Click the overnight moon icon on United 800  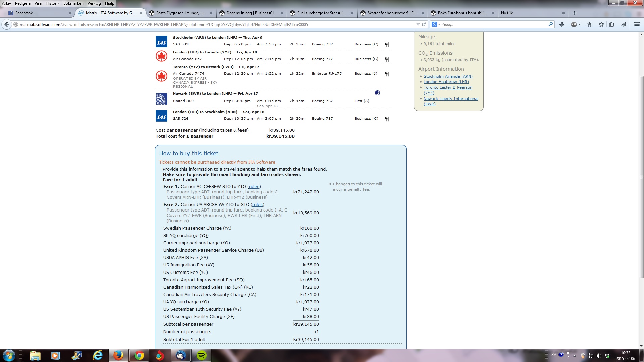[377, 93]
